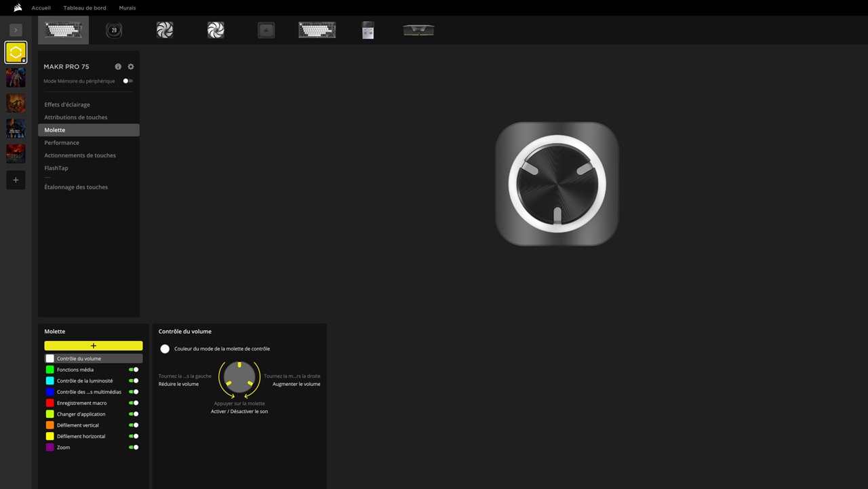Expand the profile sidebar with the chevron arrow
The width and height of the screenshot is (868, 489).
pos(16,30)
